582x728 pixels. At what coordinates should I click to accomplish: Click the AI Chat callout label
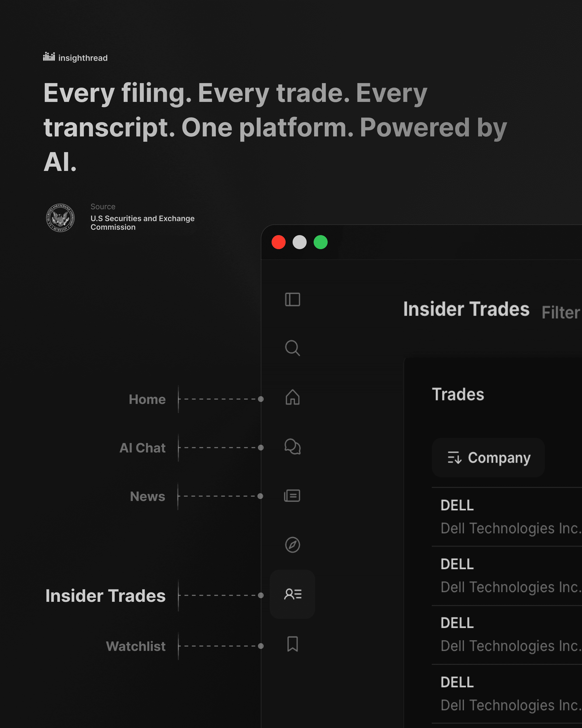pos(142,448)
